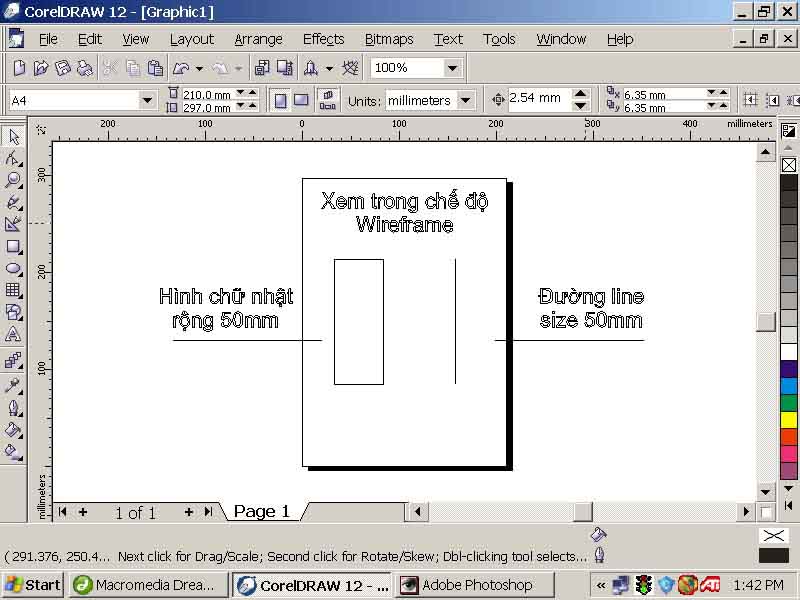The width and height of the screenshot is (800, 600).
Task: Set page orientation to Landscape
Action: tap(301, 101)
